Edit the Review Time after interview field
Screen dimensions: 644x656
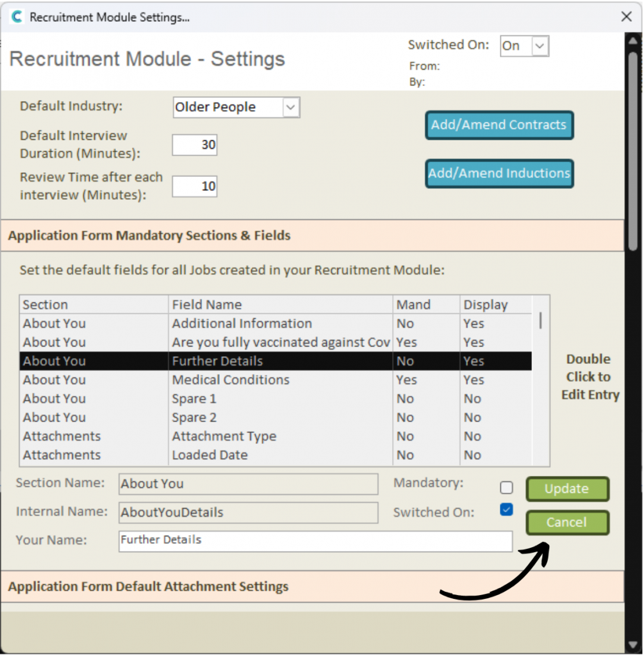[x=195, y=186]
